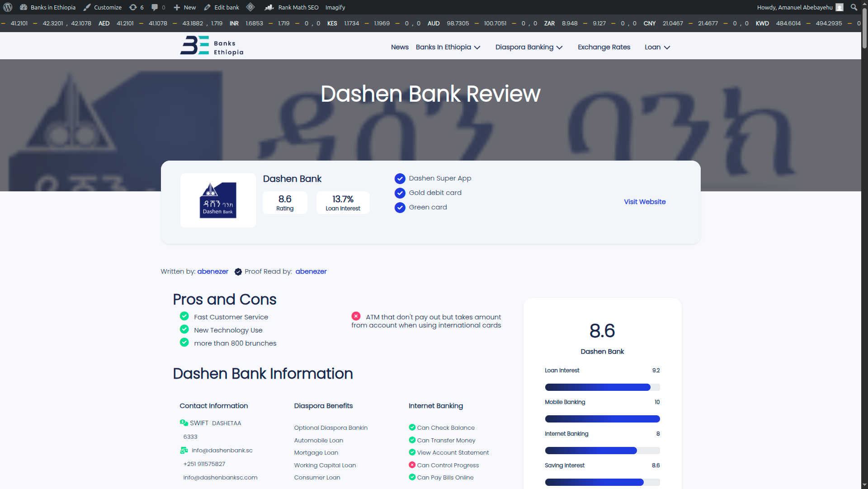Click the red Can Control Progress cross

click(412, 465)
